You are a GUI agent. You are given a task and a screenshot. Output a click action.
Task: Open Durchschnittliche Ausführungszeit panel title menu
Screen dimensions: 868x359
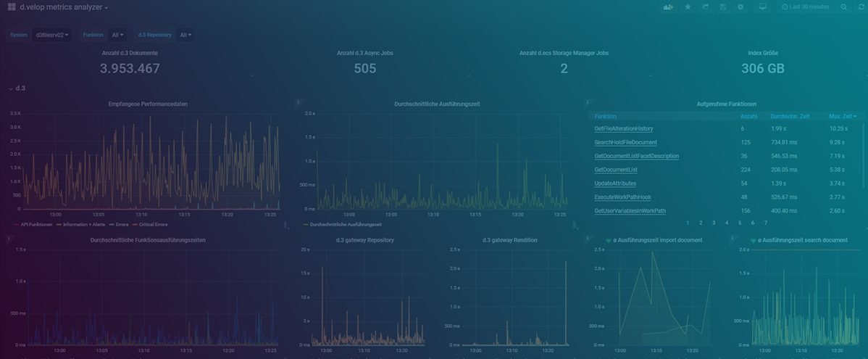[x=437, y=104]
